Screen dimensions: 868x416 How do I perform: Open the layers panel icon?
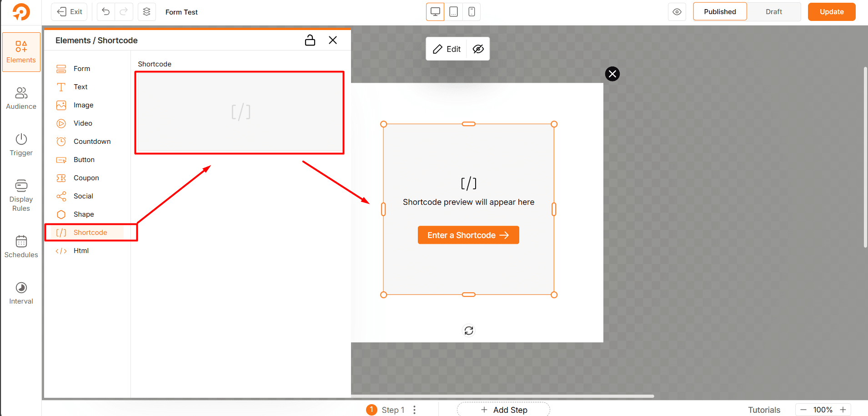point(146,12)
